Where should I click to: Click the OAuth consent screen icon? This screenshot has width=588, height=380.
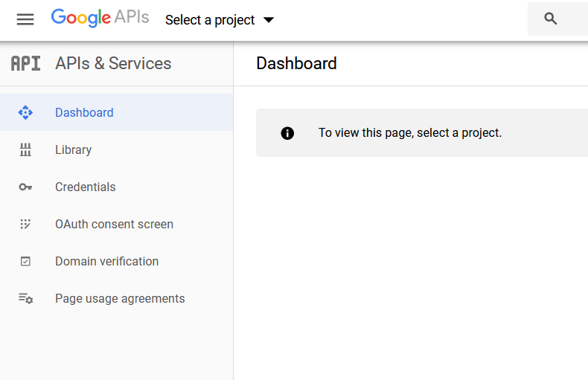click(25, 224)
